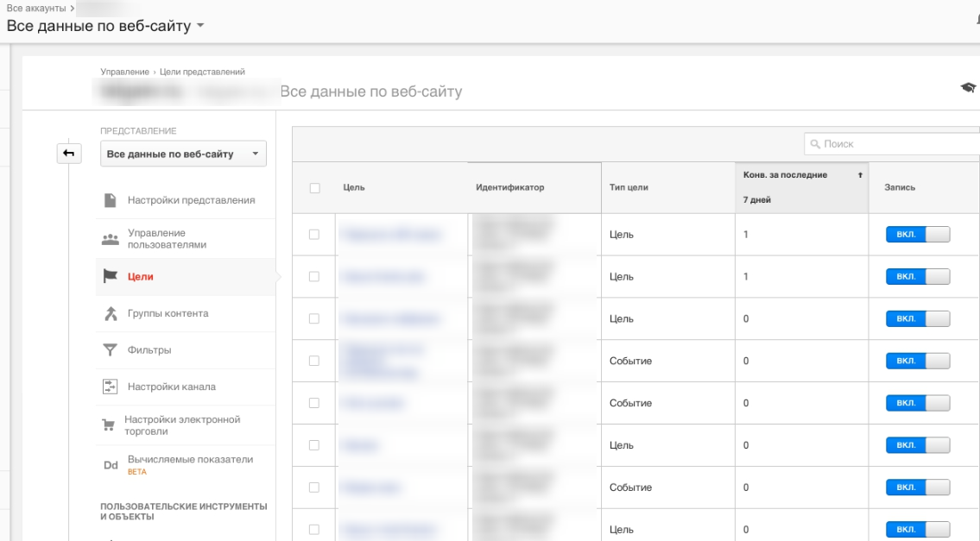This screenshot has width=980, height=541.
Task: Click the Группы контента icon
Action: [111, 313]
